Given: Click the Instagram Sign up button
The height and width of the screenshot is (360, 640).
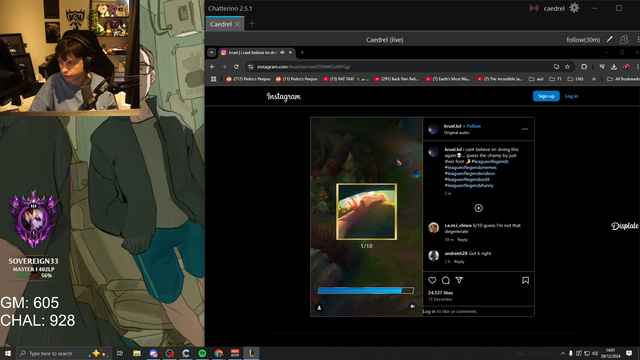Looking at the screenshot, I should point(546,96).
